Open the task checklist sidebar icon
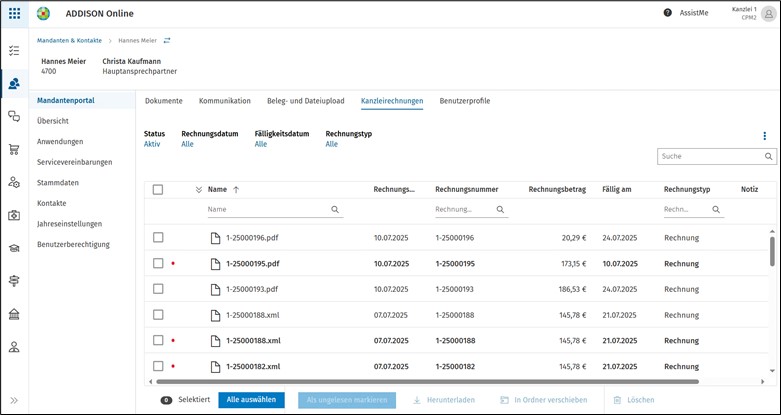The height and width of the screenshot is (415, 781). [x=14, y=50]
